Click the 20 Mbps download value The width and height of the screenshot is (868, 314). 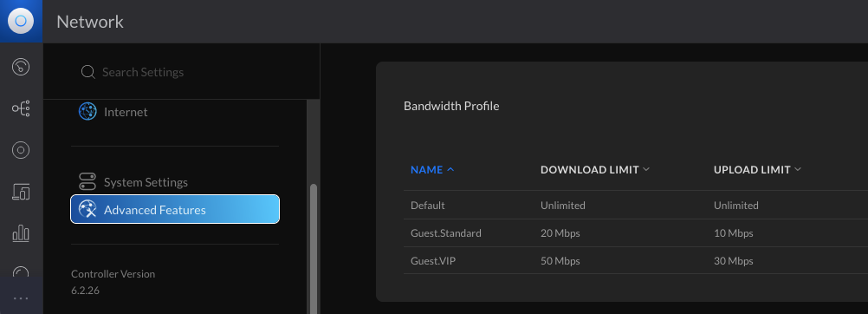[560, 233]
